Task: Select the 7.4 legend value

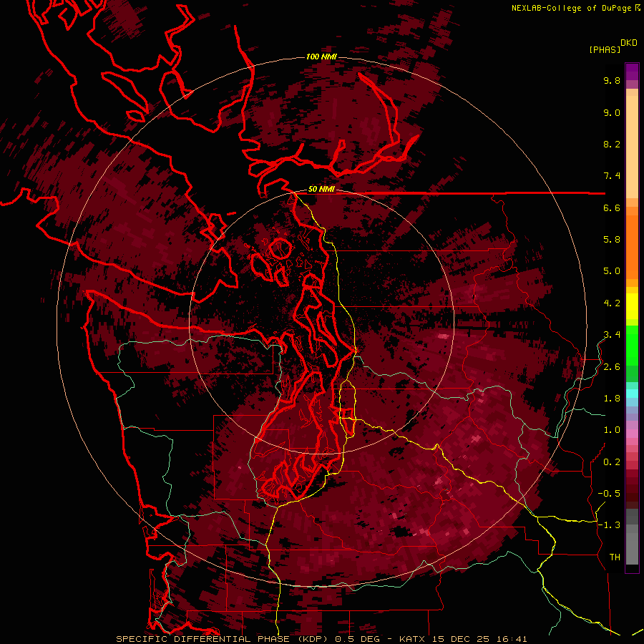Action: (612, 176)
